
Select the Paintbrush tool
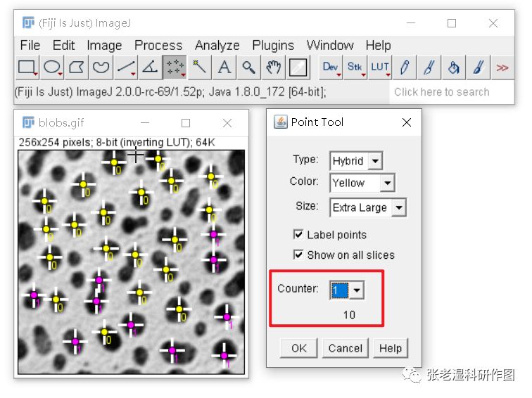(x=429, y=68)
